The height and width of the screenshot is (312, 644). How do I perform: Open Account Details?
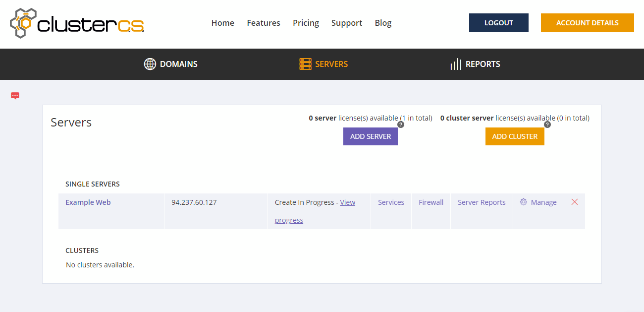[587, 23]
